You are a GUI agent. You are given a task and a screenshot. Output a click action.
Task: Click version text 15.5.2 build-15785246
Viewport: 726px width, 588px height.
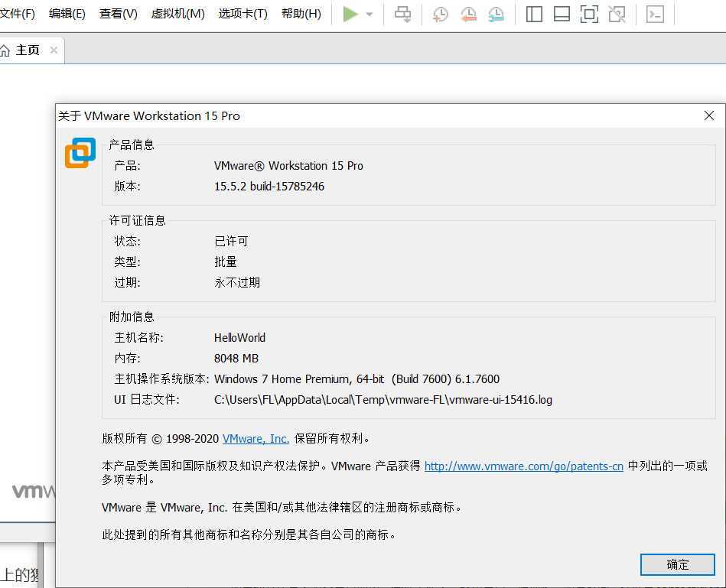pos(269,187)
